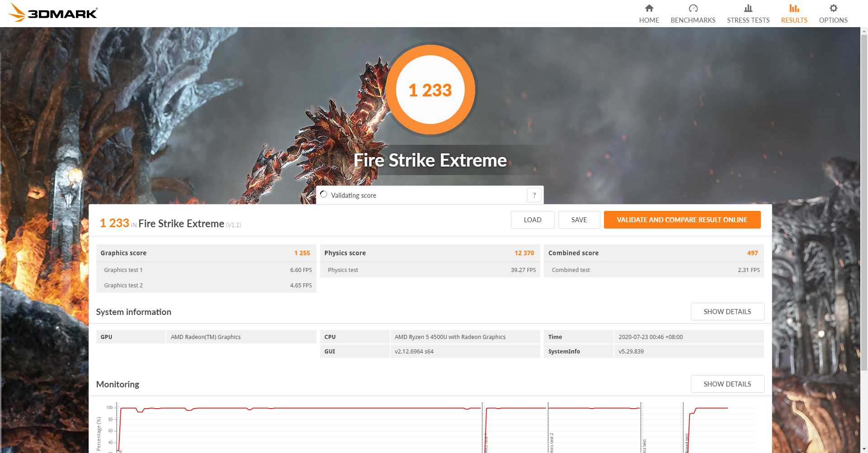Click the LOAD button
868x453 pixels.
tap(533, 220)
